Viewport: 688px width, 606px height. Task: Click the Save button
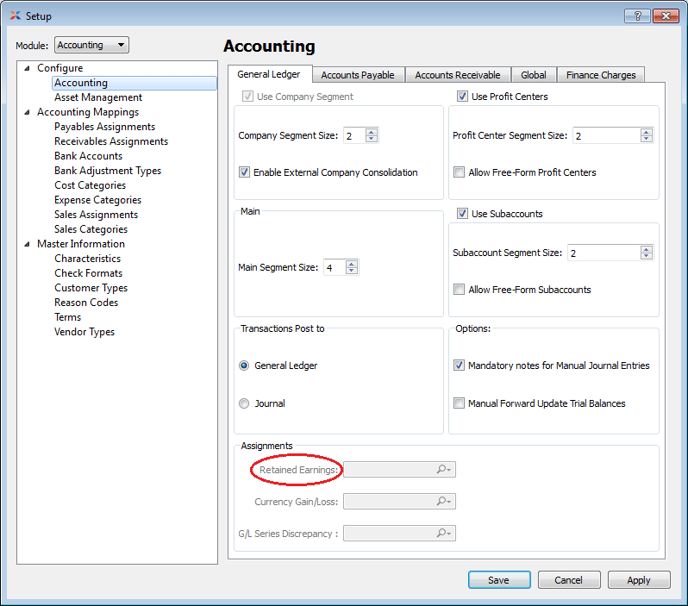pos(498,580)
